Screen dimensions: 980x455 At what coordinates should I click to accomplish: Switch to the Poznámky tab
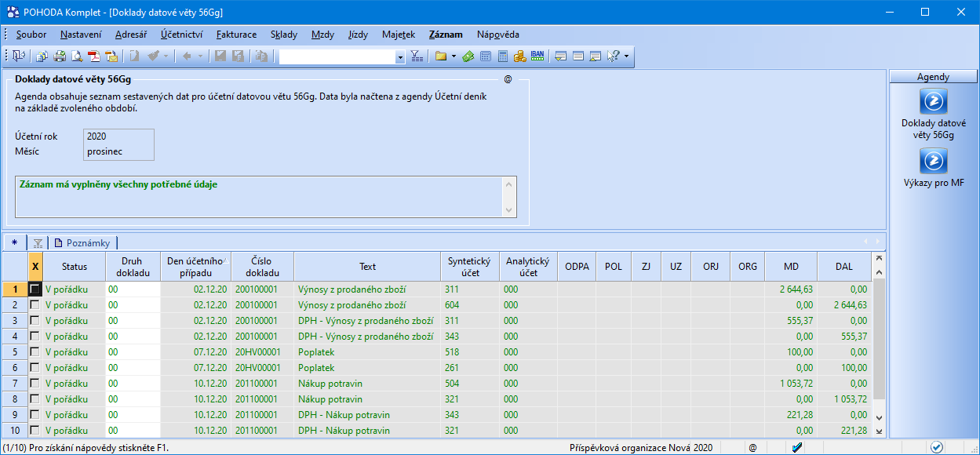tap(83, 242)
